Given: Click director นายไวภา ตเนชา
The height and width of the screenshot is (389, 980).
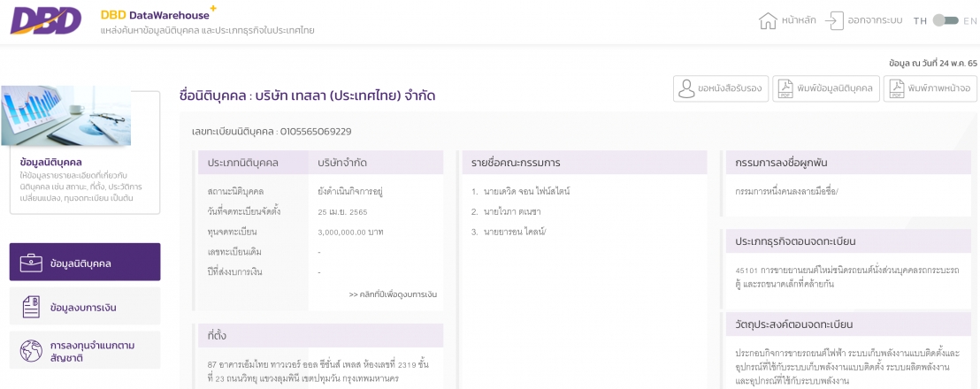Looking at the screenshot, I should [x=512, y=211].
